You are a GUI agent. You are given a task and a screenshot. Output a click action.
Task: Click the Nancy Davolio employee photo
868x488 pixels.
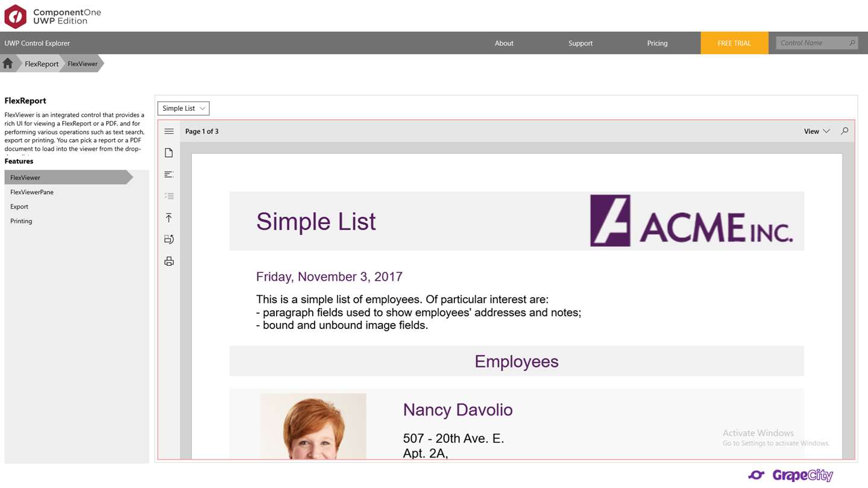click(x=313, y=427)
